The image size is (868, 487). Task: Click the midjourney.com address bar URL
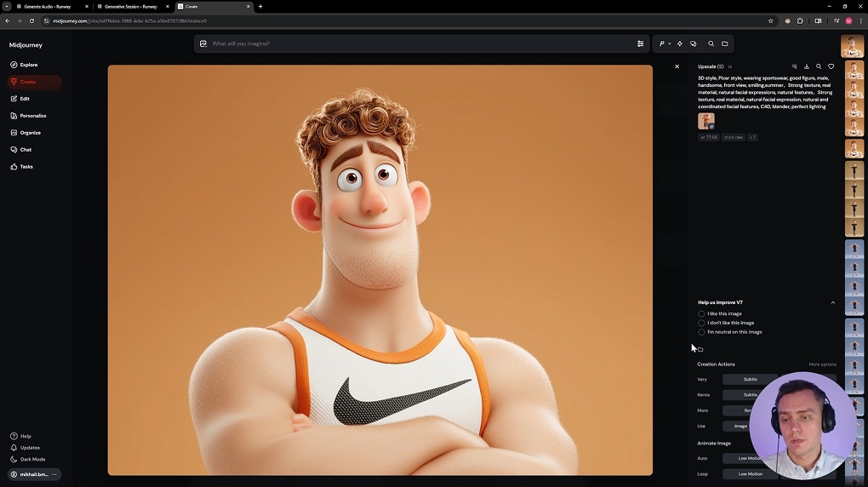tap(129, 21)
